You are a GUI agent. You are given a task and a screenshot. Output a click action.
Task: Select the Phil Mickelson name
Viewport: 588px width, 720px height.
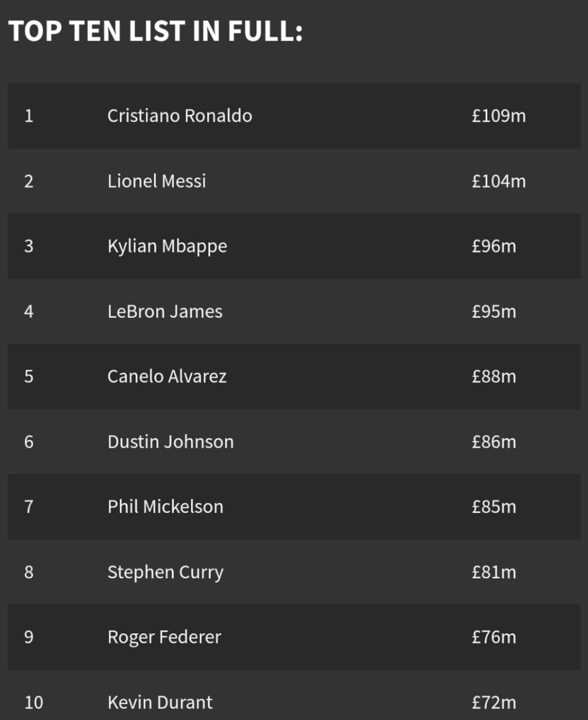[x=165, y=507]
